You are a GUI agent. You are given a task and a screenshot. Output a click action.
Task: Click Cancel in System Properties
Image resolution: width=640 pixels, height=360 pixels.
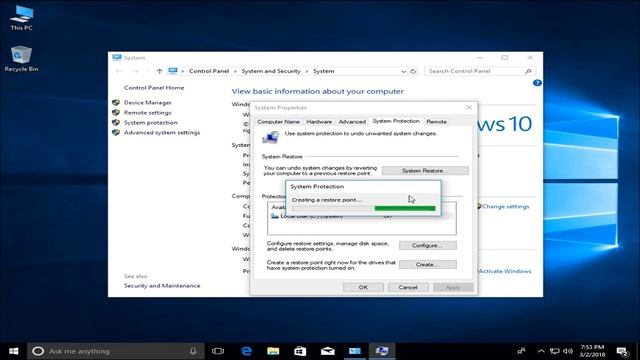pyautogui.click(x=408, y=287)
